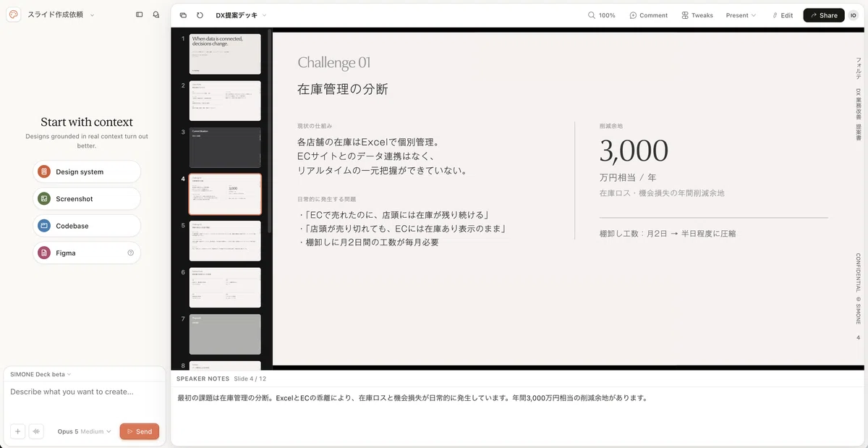Open the Present dropdown
Image resolution: width=868 pixels, height=448 pixels.
tap(741, 15)
